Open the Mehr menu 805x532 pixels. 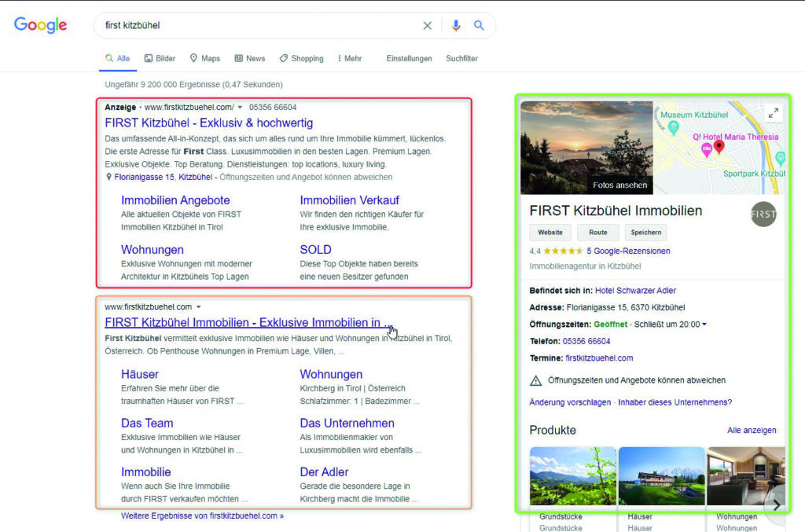click(x=350, y=58)
